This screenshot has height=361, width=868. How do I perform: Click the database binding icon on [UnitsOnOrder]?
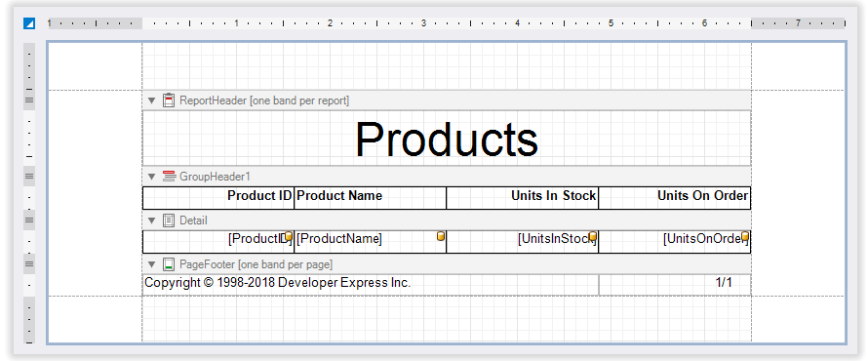click(745, 236)
